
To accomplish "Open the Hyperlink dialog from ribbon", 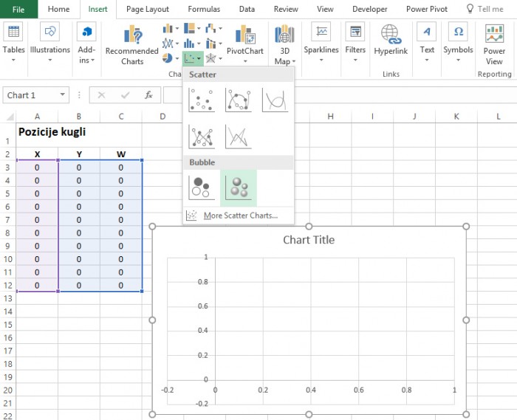I will click(391, 41).
